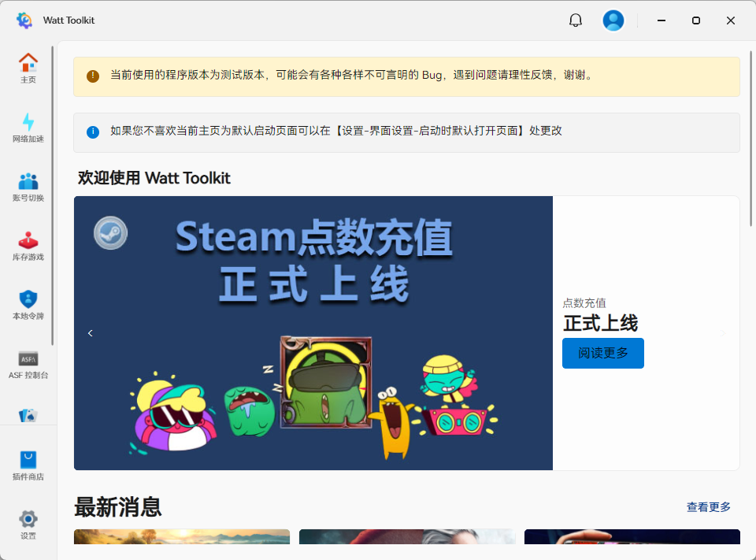Screen dimensions: 756x560
Task: Click the Watt Toolkit logo
Action: tap(24, 20)
